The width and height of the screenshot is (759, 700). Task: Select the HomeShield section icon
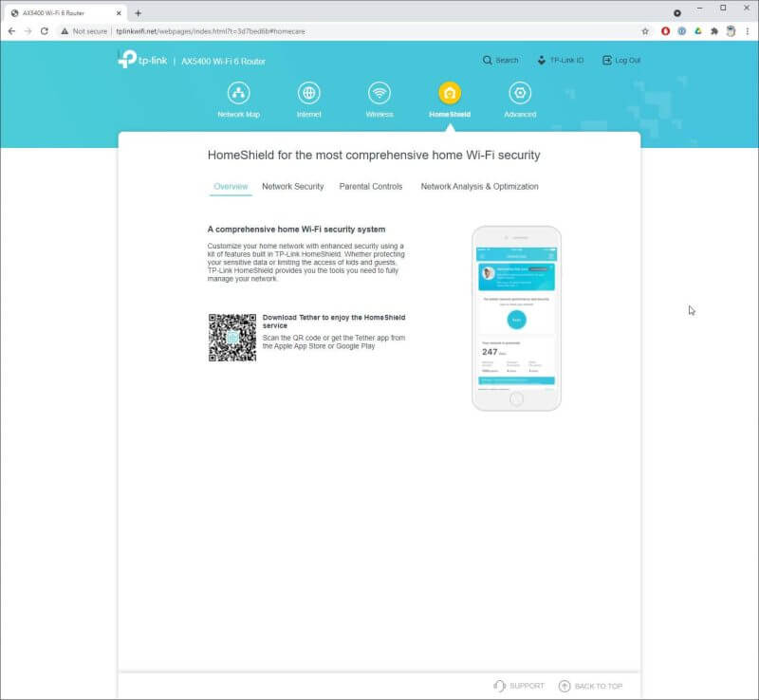(450, 93)
